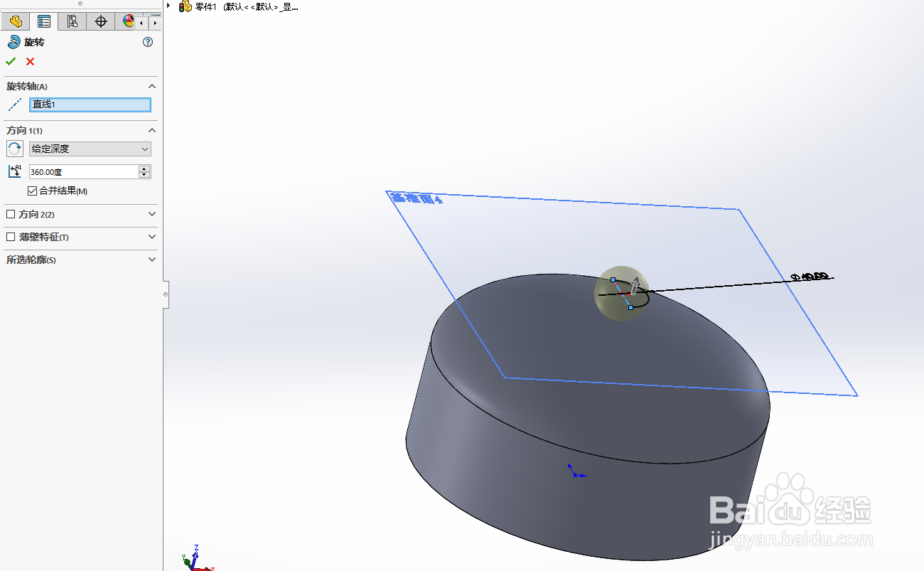This screenshot has width=924, height=571.
Task: Confirm the revolve feature with green checkmark
Action: click(10, 61)
